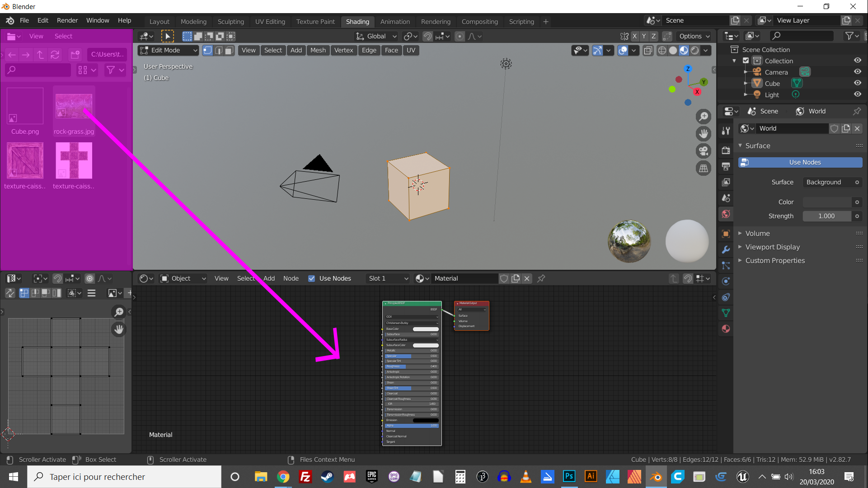Click the pan hand icon in the 3D viewport
This screenshot has width=868, height=488.
tap(704, 134)
